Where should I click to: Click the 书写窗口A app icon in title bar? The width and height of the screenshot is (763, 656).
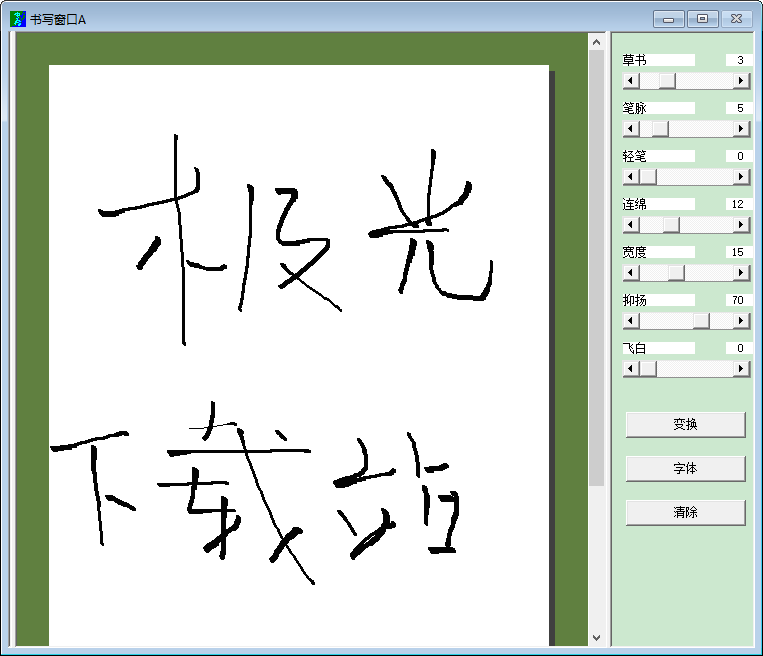tap(18, 19)
